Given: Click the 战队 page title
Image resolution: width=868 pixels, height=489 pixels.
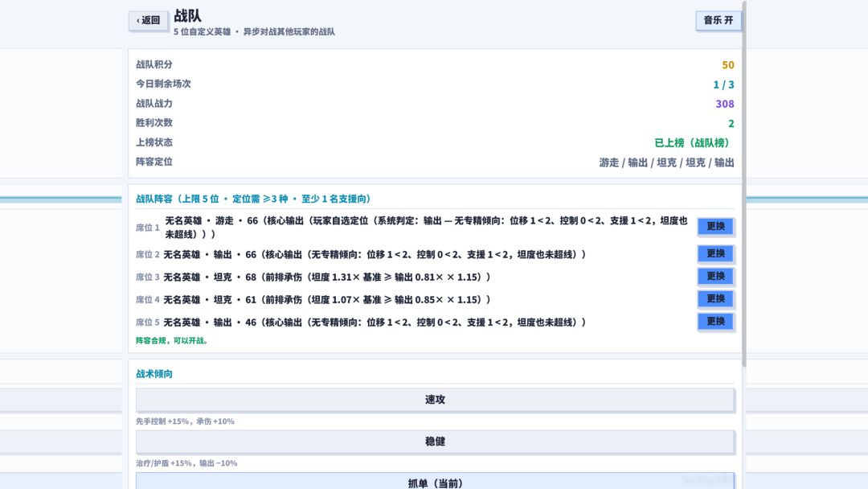Looking at the screenshot, I should (187, 15).
